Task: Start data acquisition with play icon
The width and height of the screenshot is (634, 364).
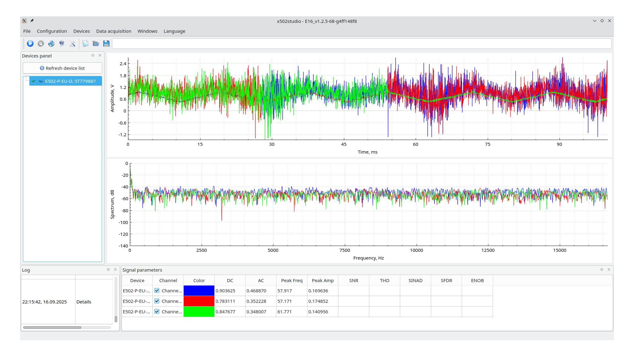Action: tap(30, 44)
